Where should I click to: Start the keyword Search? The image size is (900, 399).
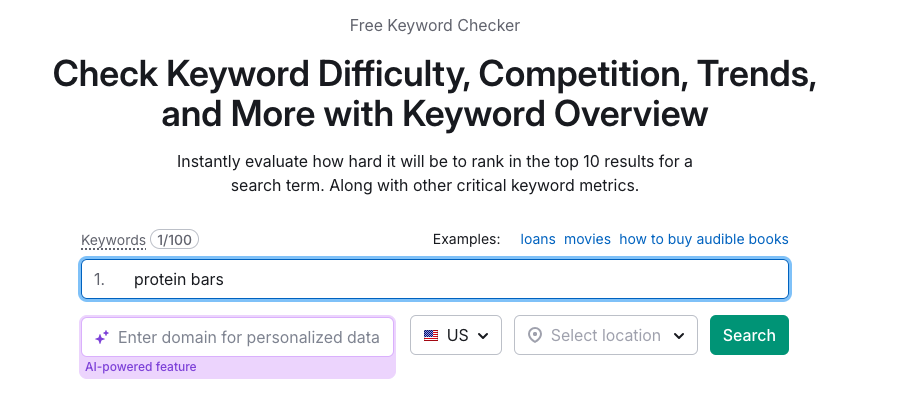(x=749, y=335)
